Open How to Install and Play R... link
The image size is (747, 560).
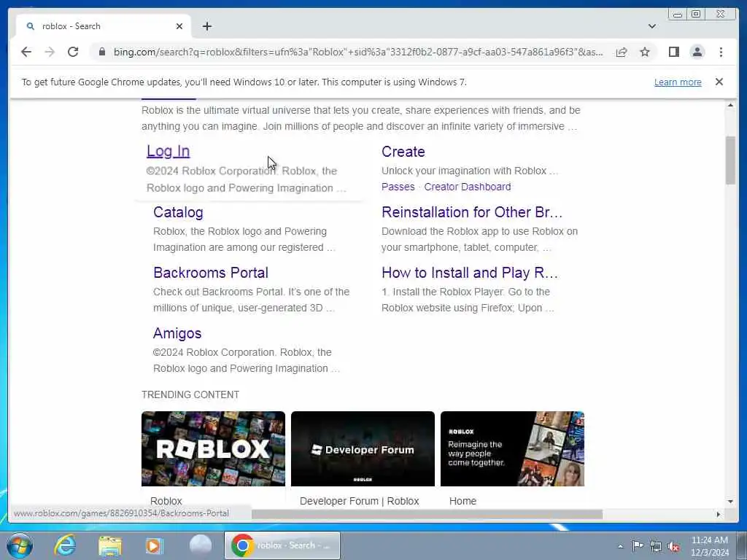pos(470,273)
